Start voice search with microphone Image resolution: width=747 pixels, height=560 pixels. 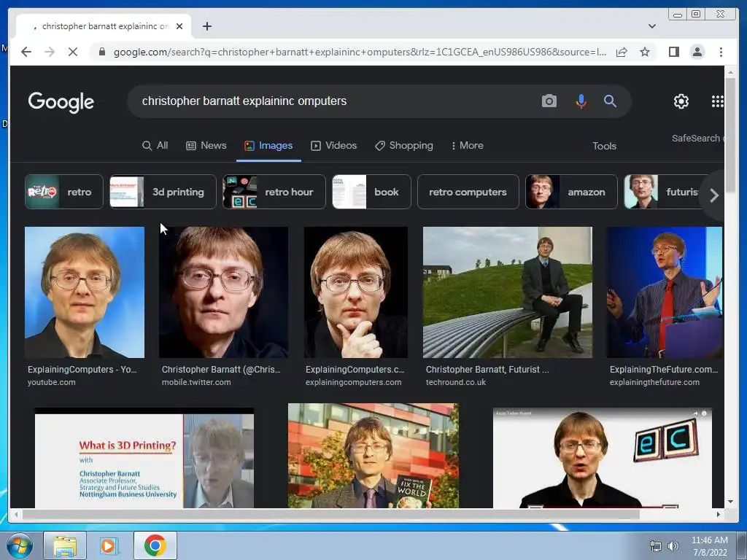[581, 101]
